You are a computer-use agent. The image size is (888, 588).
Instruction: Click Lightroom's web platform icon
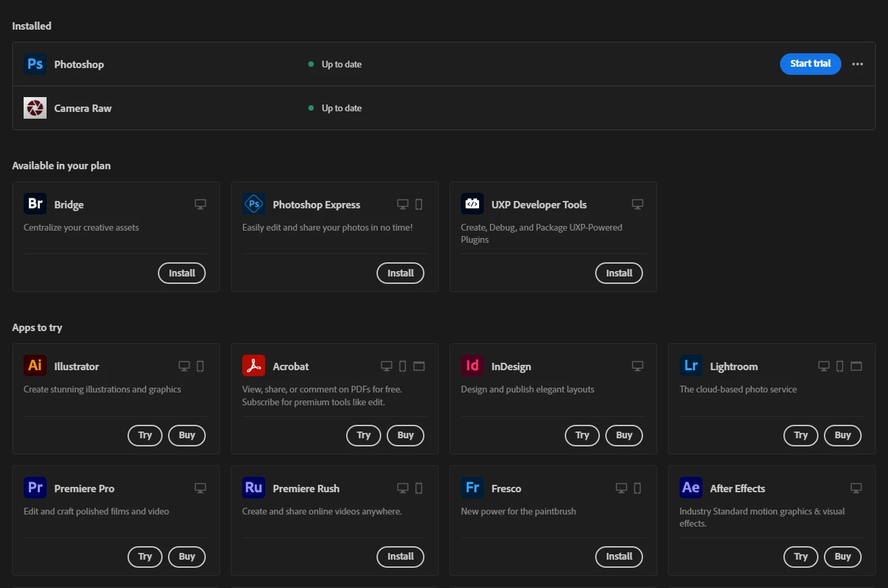pyautogui.click(x=856, y=366)
